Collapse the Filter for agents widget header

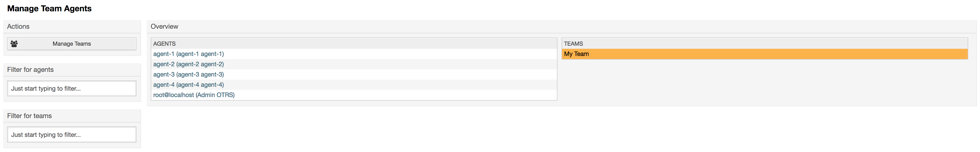click(72, 70)
